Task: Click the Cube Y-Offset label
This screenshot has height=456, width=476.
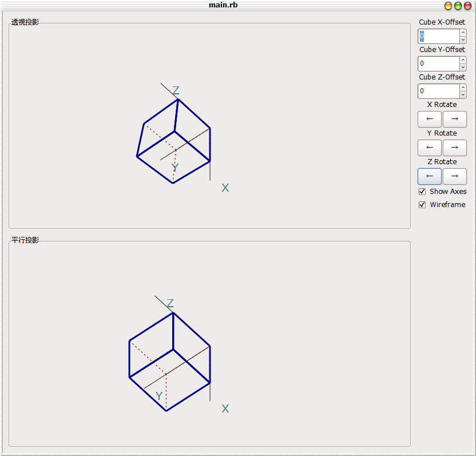Action: tap(442, 49)
